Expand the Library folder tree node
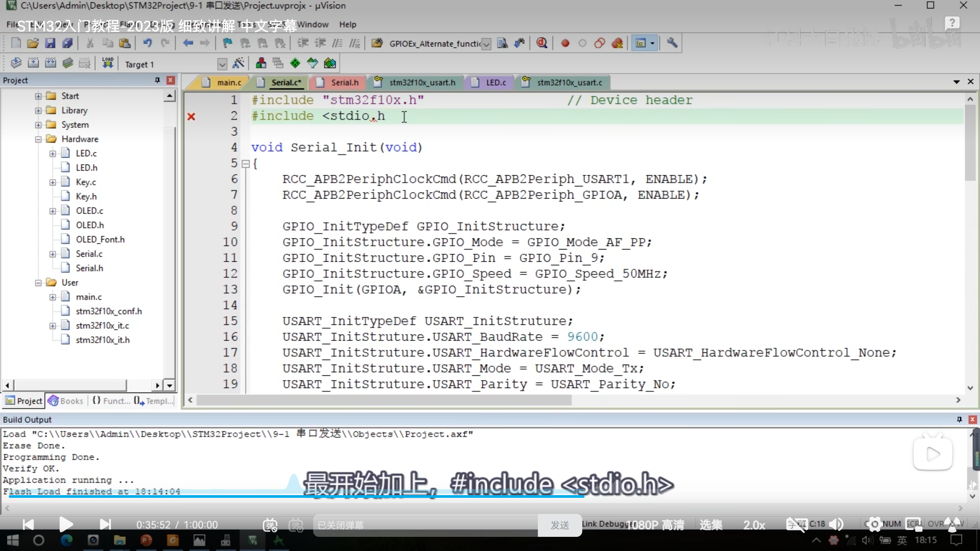Image resolution: width=980 pixels, height=551 pixels. pyautogui.click(x=38, y=111)
